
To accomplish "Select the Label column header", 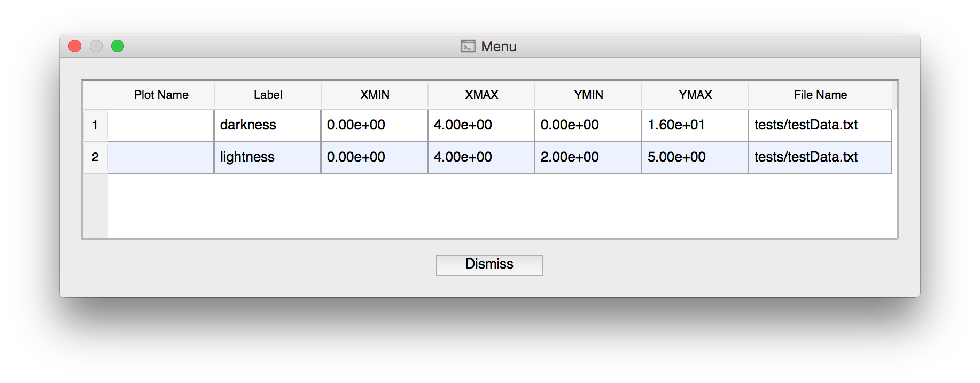I will (268, 95).
